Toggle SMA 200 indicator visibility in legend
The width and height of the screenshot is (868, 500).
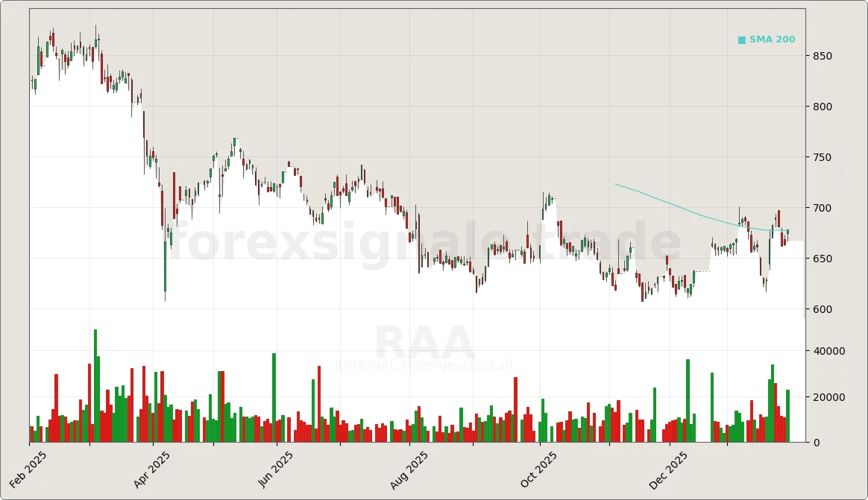[x=766, y=39]
